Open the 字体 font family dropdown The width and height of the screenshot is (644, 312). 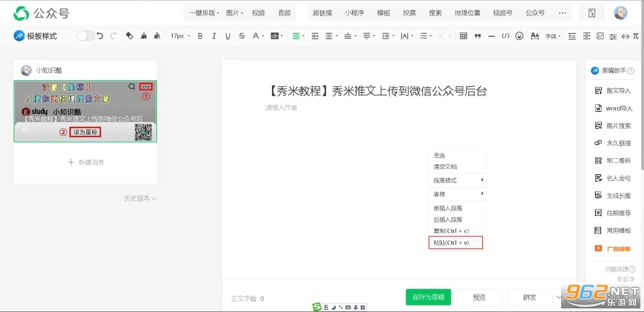(552, 36)
